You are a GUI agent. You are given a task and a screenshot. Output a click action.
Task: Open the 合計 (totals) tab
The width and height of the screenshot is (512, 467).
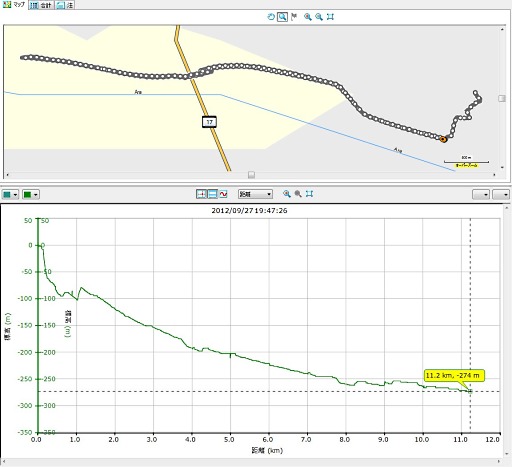point(41,5)
